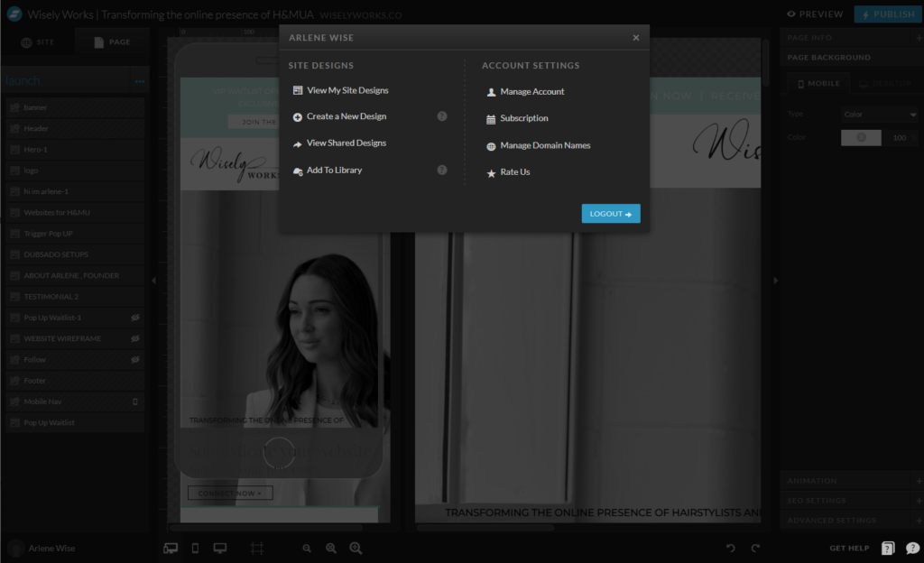Screen dimensions: 924x563
Task: Toggle visibility of Pop Up Waitlist-1
Action: point(135,318)
